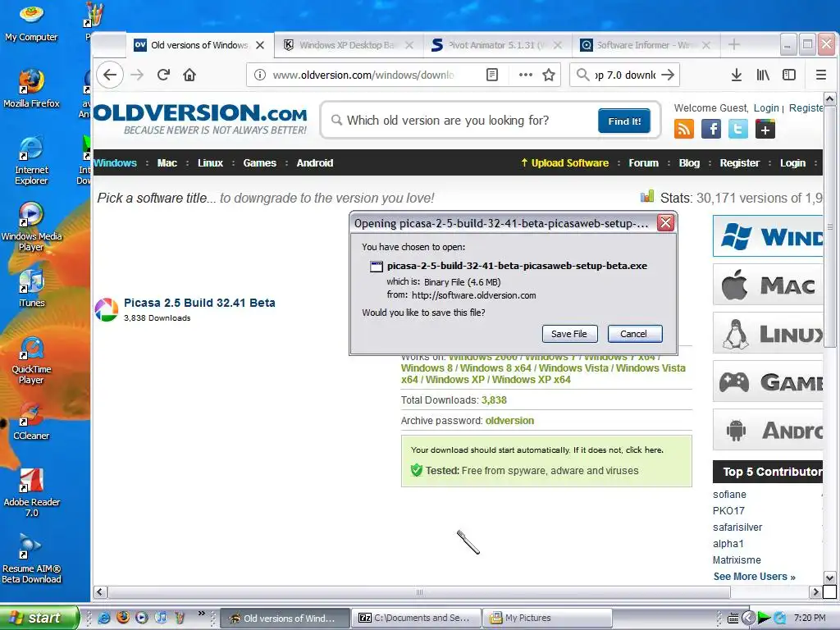Switch to Software Informer tab

coord(646,45)
